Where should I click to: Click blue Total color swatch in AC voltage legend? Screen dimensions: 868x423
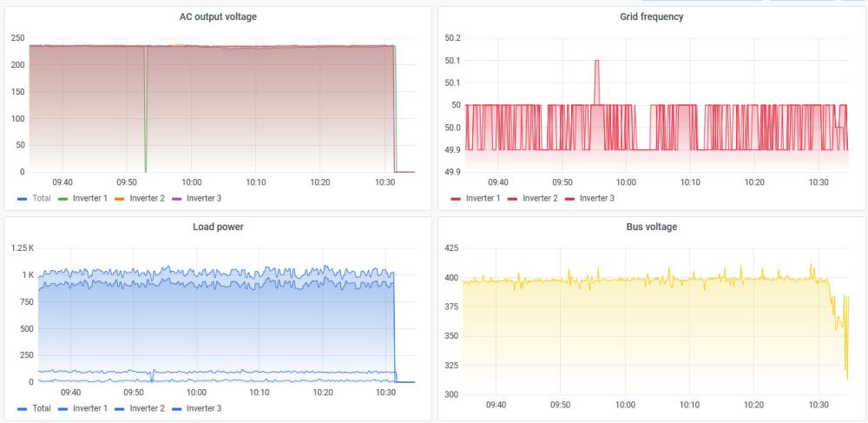point(23,199)
